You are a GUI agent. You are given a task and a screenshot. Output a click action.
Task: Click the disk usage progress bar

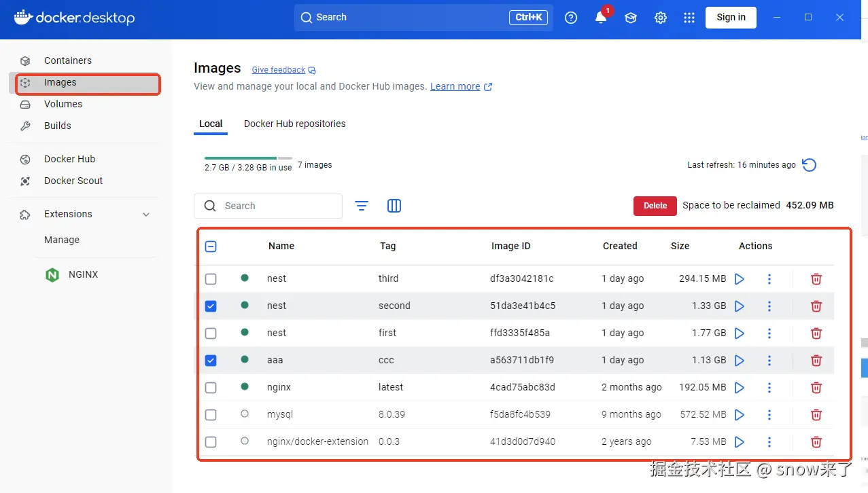click(248, 158)
